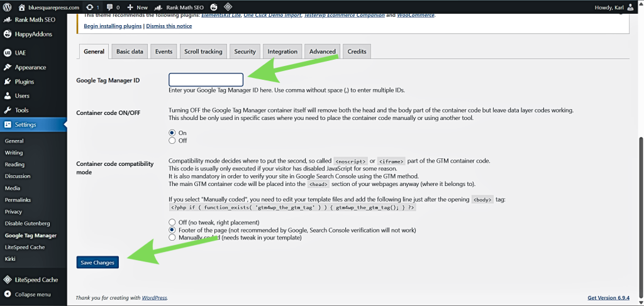Select the container code On radio button
The image size is (644, 306).
pyautogui.click(x=172, y=133)
